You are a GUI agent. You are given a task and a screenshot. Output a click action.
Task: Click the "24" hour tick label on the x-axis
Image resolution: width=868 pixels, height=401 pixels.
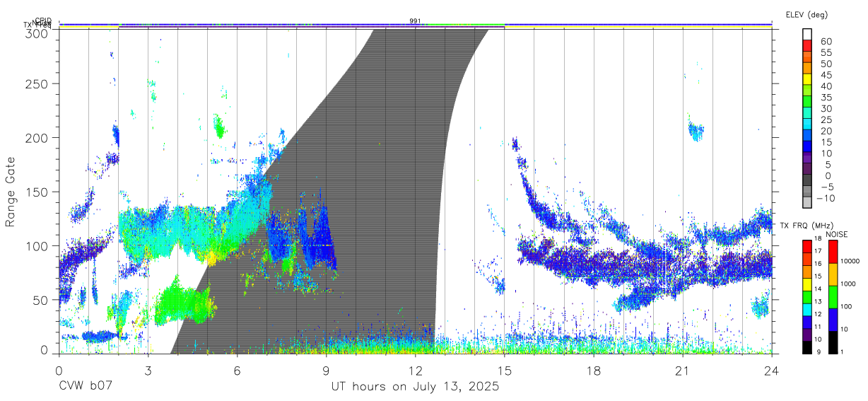[772, 371]
